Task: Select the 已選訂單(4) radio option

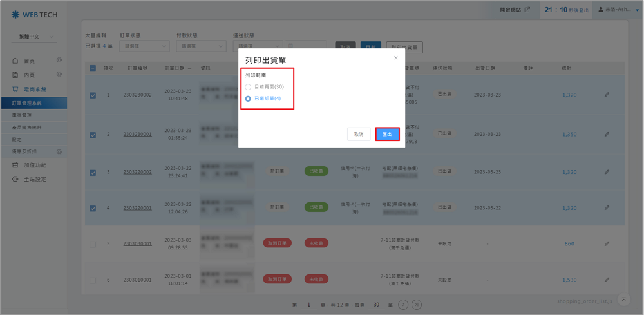Action: click(x=249, y=99)
